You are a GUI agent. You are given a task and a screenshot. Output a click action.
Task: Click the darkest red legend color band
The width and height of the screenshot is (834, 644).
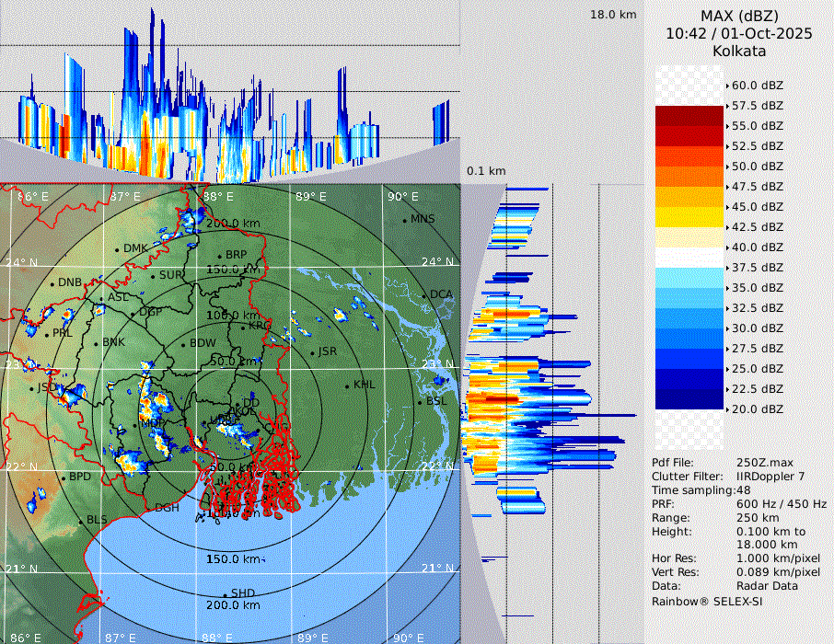pos(689,115)
